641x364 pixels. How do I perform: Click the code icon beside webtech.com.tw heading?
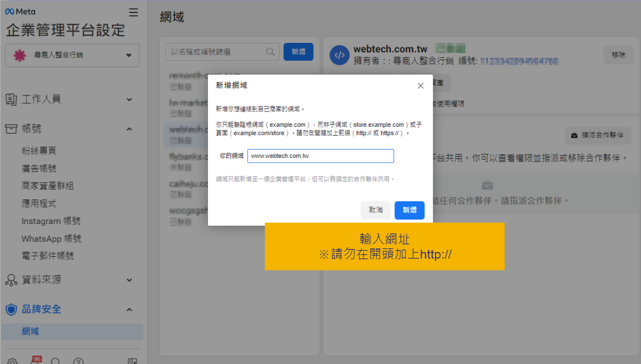tap(339, 55)
